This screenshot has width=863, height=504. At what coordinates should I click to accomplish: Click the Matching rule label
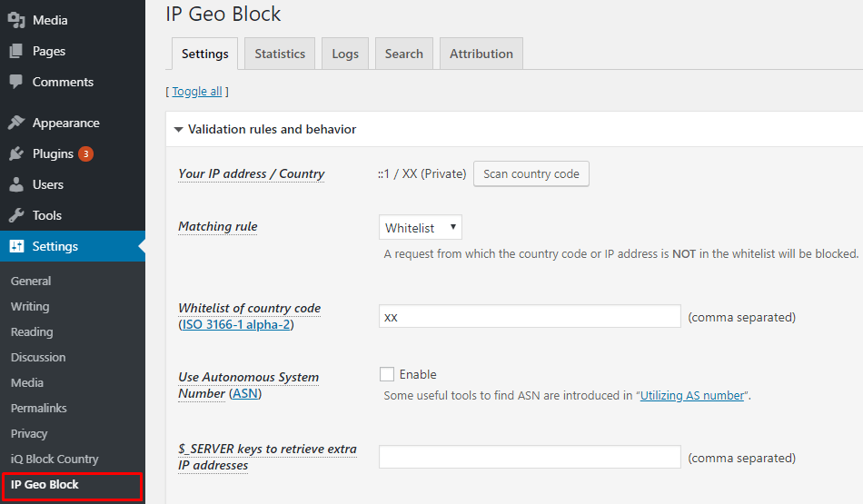tap(218, 227)
